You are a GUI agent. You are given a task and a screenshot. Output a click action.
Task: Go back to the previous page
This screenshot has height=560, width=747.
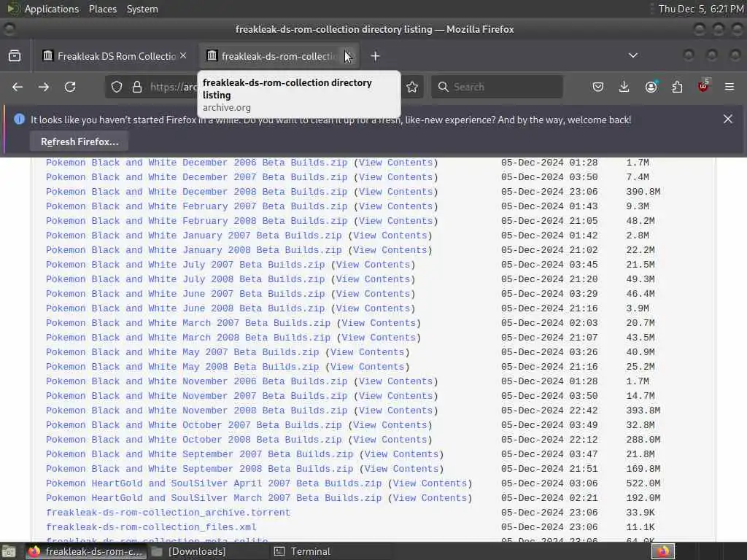click(x=18, y=87)
